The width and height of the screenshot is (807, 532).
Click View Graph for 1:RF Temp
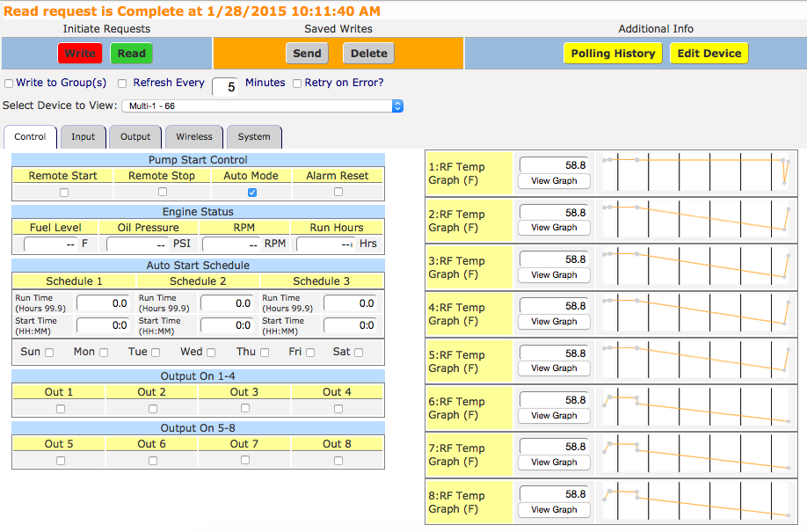point(554,181)
